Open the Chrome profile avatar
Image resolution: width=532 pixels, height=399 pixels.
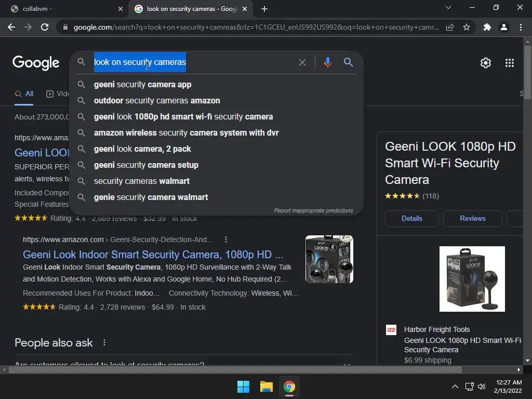click(x=504, y=27)
